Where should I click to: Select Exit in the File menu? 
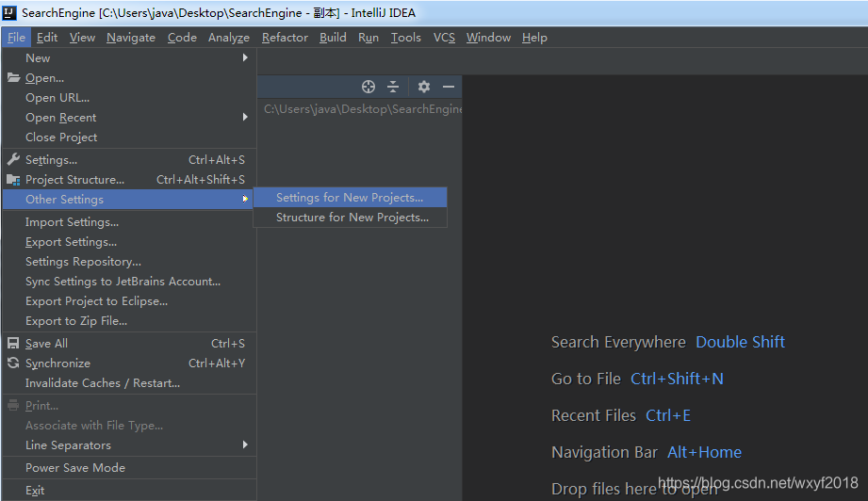(129, 491)
